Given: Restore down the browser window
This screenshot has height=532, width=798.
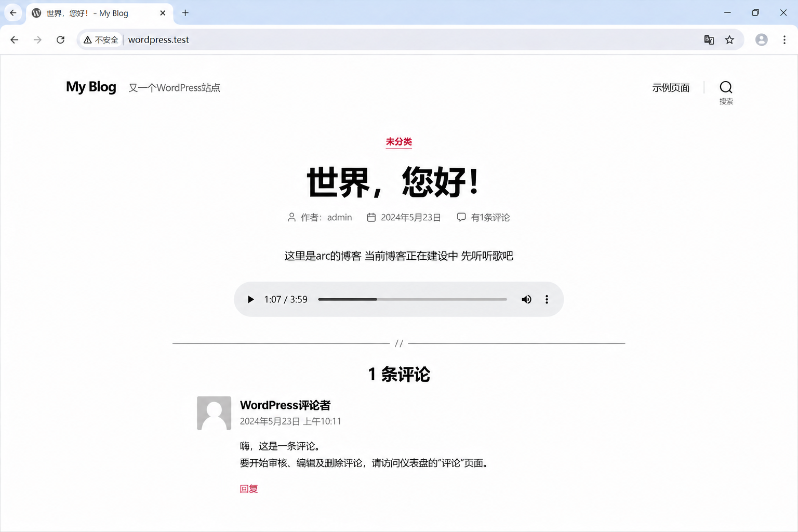Looking at the screenshot, I should pyautogui.click(x=755, y=13).
